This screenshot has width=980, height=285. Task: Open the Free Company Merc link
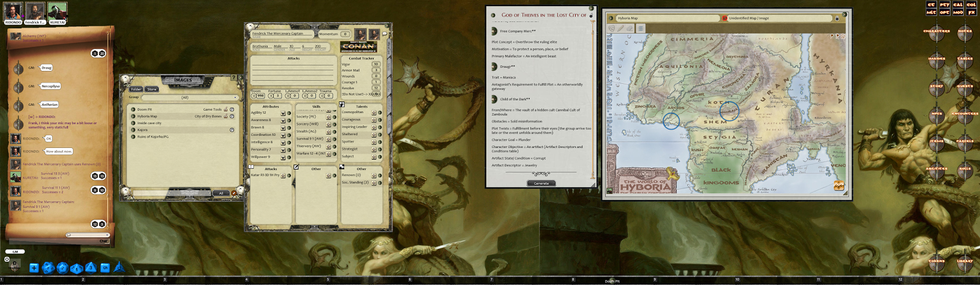pyautogui.click(x=518, y=31)
